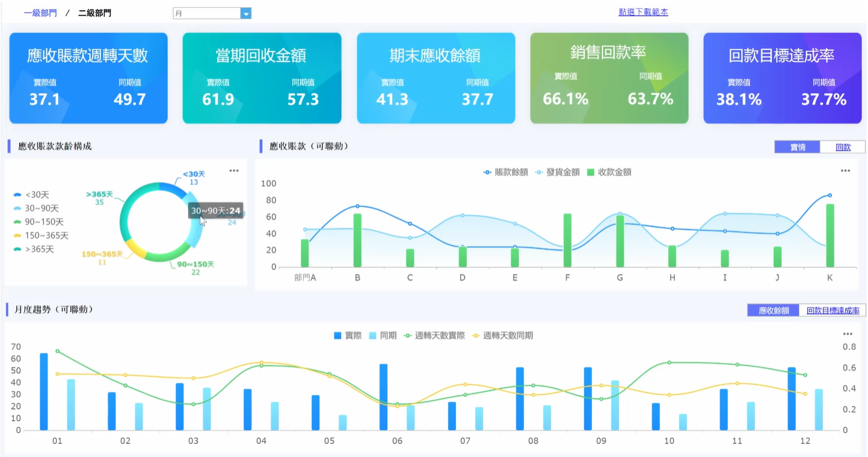Viewport: 868px width, 457px height.
Task: Click month 09 light blue 同期 bar
Action: 615,405
